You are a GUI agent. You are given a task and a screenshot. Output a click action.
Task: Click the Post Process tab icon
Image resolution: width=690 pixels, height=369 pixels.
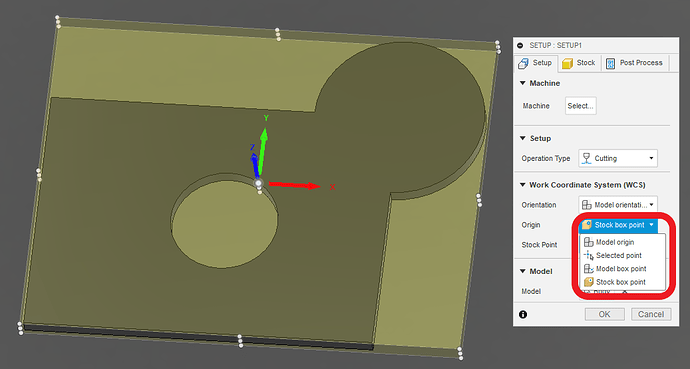(x=610, y=63)
